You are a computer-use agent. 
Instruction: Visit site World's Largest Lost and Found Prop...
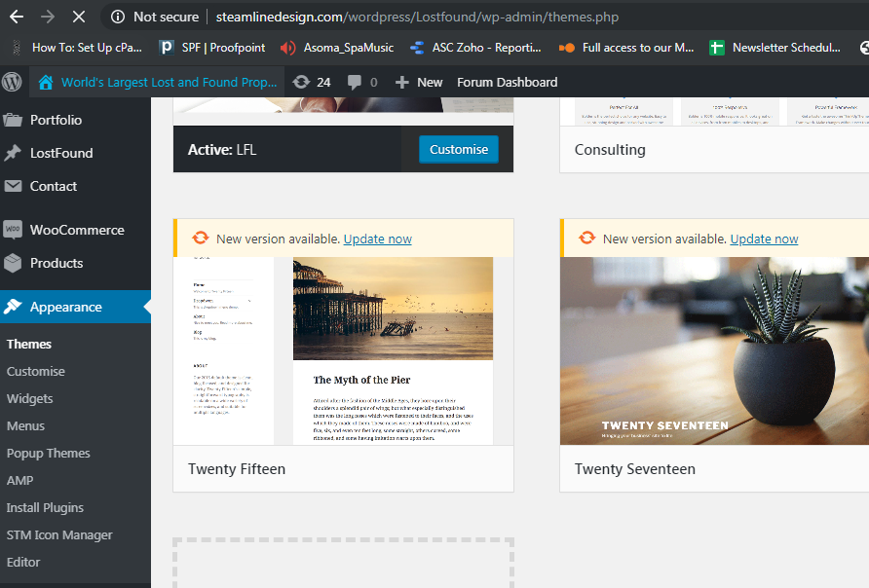(170, 82)
